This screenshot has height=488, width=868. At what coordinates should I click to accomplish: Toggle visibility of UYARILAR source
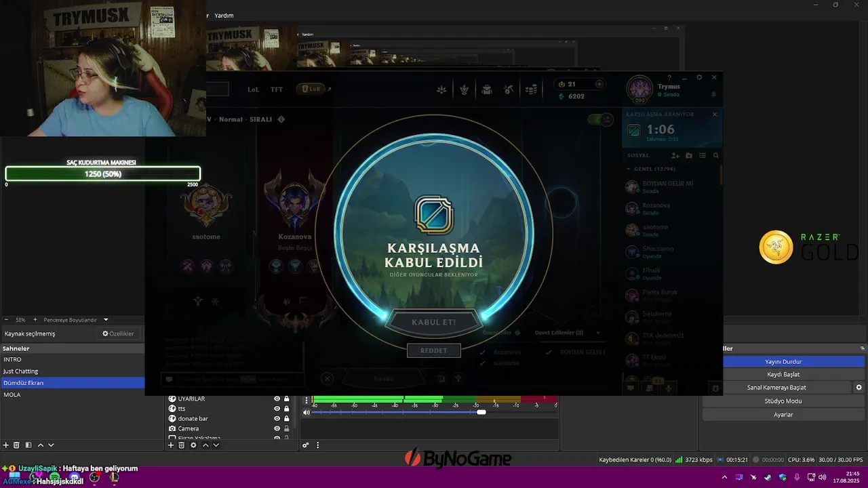point(277,399)
